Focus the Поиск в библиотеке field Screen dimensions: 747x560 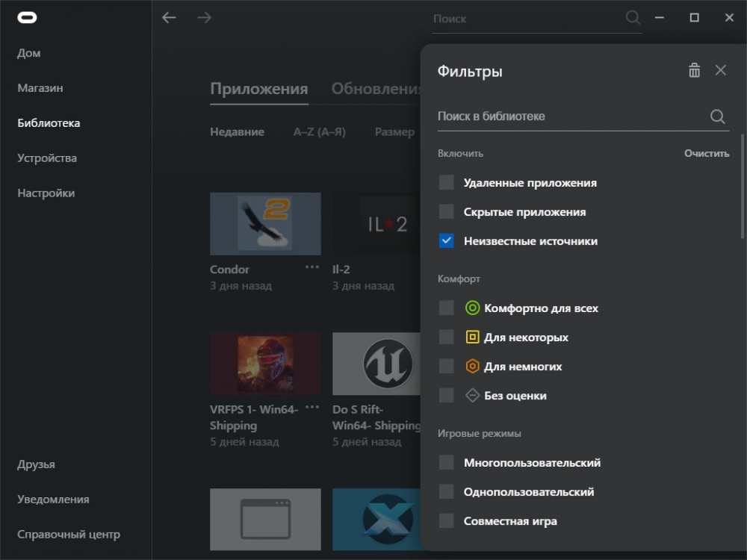571,116
